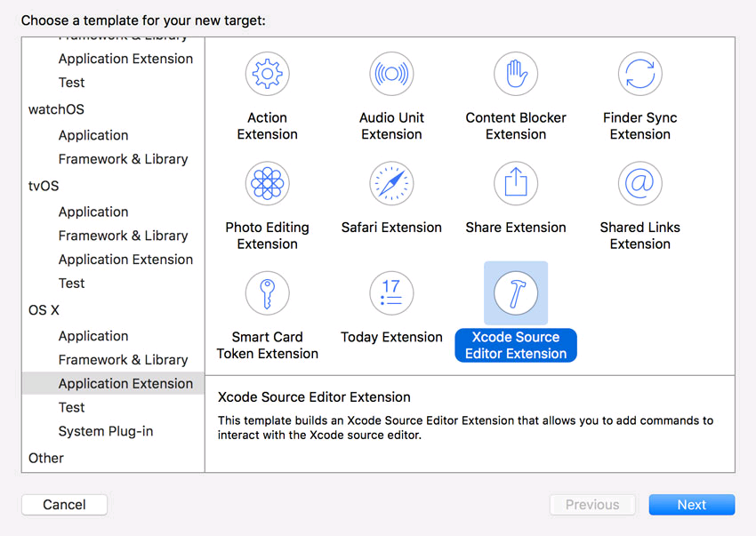Select Test under the tvOS section
The width and height of the screenshot is (756, 536).
point(71,283)
